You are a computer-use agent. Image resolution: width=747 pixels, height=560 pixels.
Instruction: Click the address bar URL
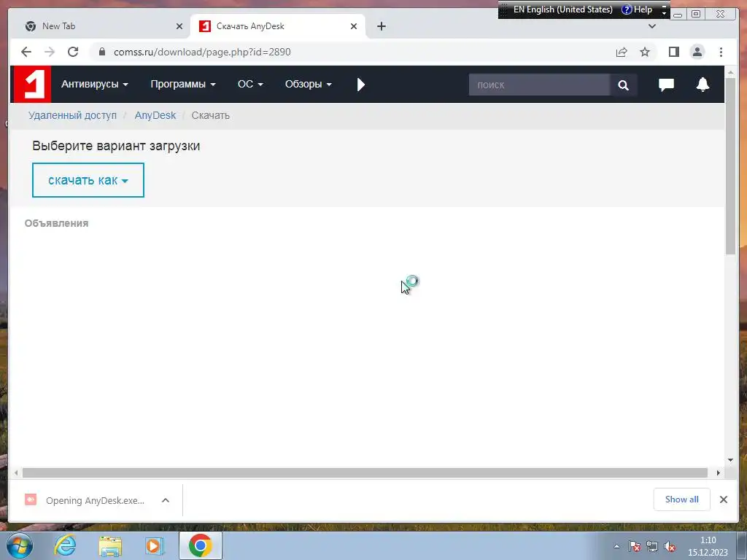tap(202, 52)
